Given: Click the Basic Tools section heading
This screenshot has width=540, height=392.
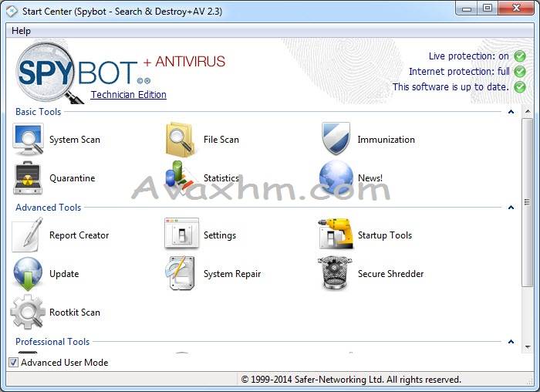Looking at the screenshot, I should [x=39, y=112].
